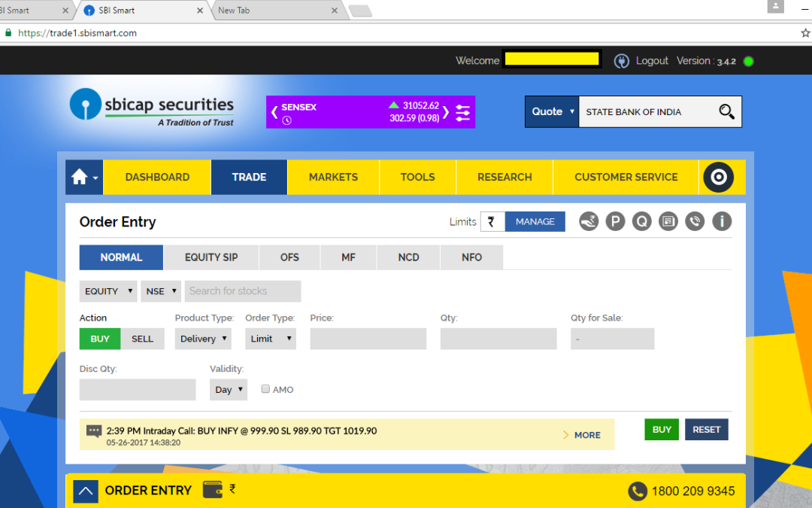Click the address bar secure padlock icon
The image size is (812, 508).
pos(8,32)
